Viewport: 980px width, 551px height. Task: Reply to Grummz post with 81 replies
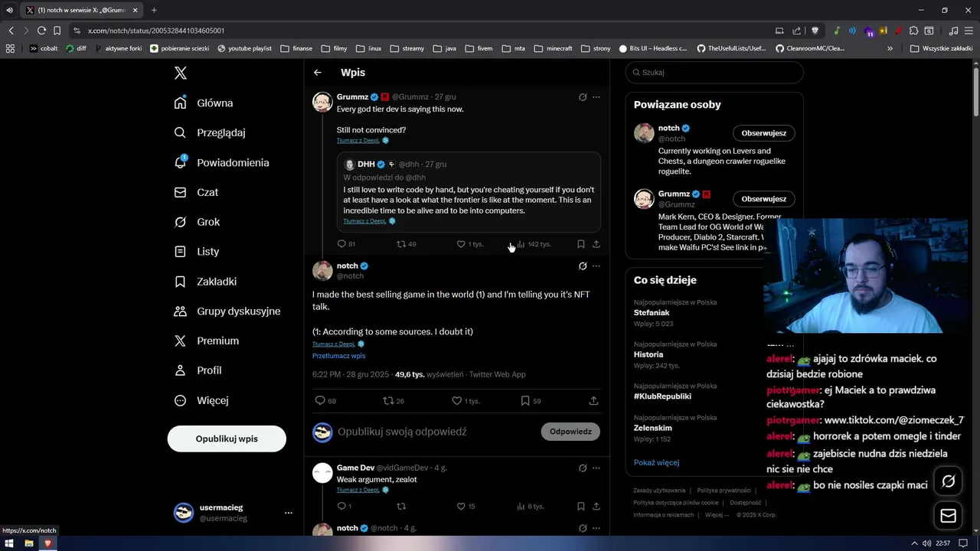[x=346, y=244]
